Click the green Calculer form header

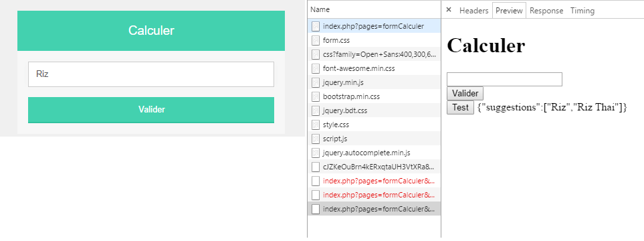(151, 30)
